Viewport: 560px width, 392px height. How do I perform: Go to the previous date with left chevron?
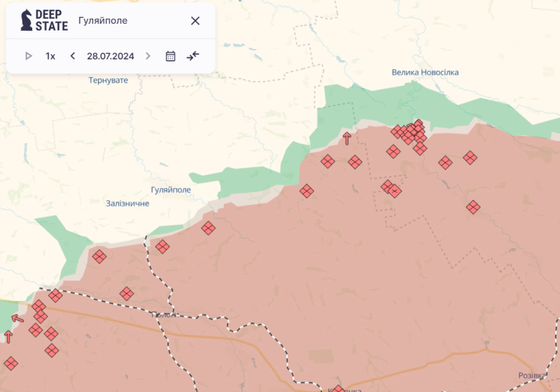click(72, 56)
